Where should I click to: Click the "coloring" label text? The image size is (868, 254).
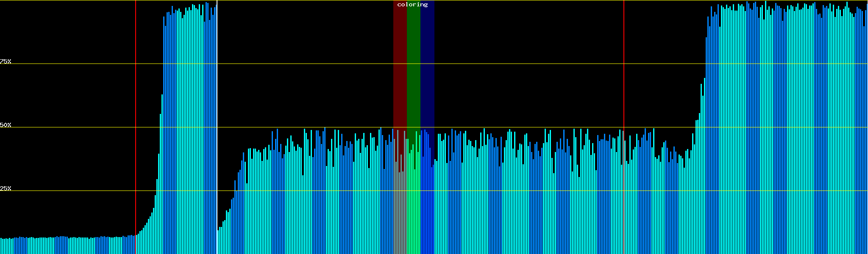pyautogui.click(x=412, y=5)
